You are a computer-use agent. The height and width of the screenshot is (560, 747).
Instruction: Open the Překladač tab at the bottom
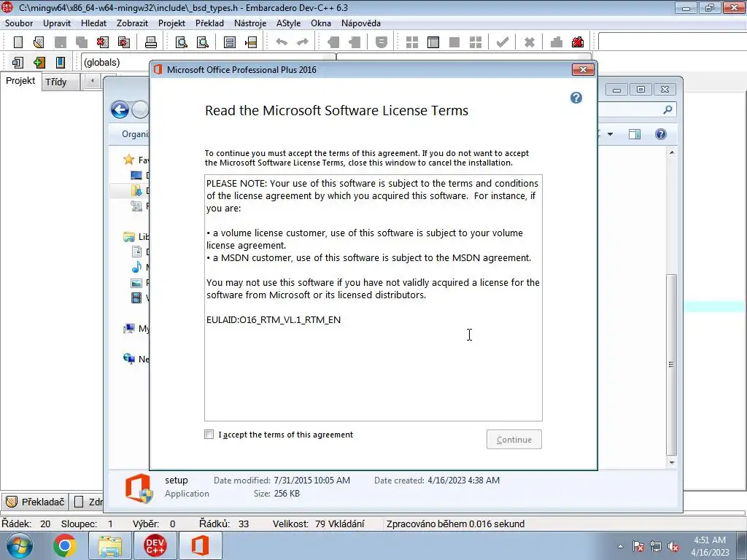(x=35, y=502)
